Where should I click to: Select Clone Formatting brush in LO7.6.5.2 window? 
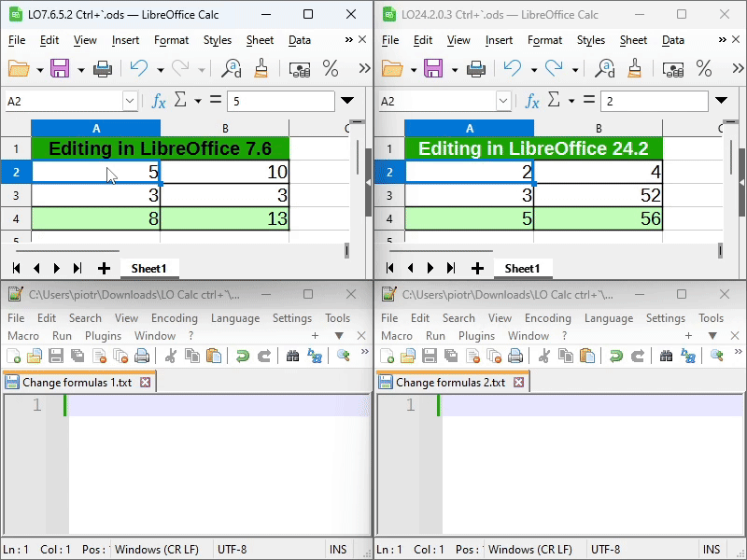[261, 68]
